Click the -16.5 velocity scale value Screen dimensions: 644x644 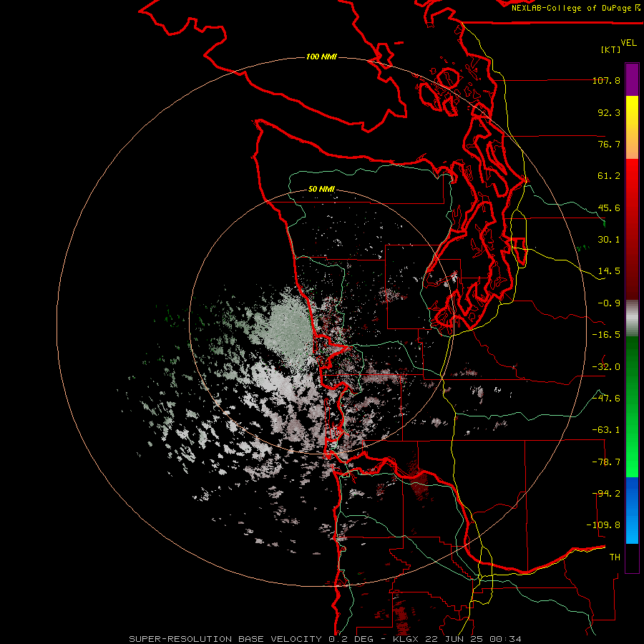click(x=606, y=335)
